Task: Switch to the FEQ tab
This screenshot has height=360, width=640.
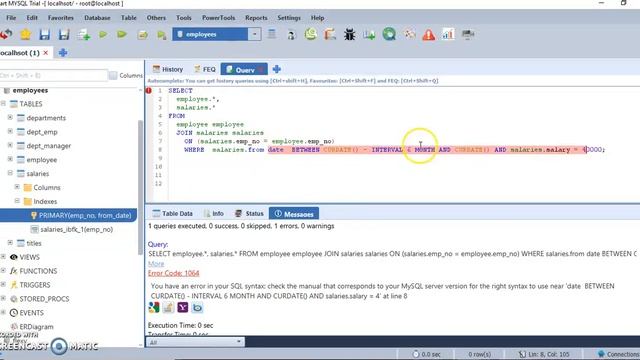Action: [205, 69]
